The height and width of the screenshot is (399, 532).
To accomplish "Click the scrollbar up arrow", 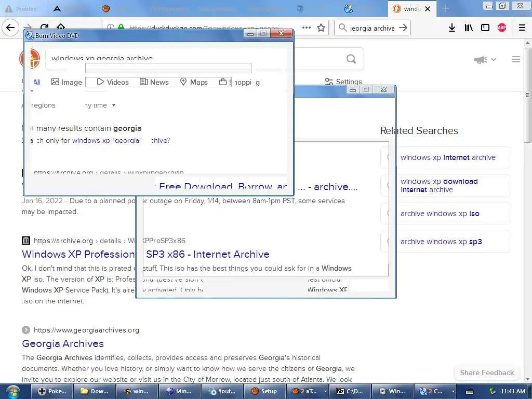I will 527,43.
